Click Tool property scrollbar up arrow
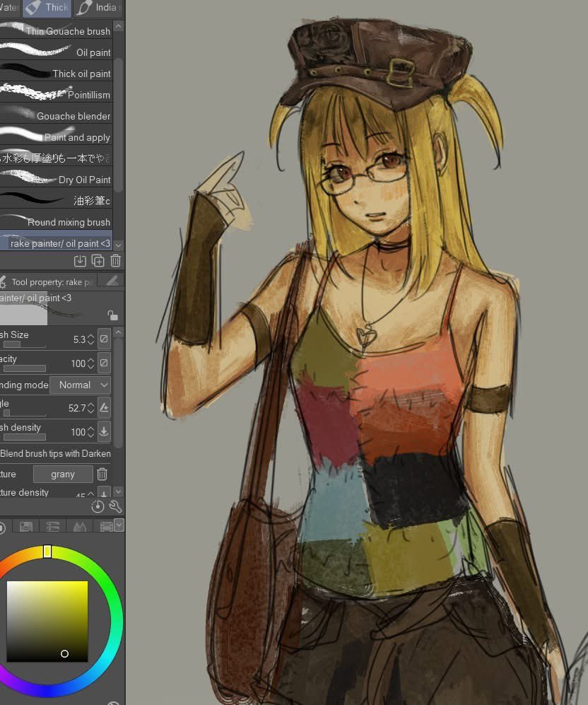This screenshot has height=705, width=588. (x=118, y=332)
